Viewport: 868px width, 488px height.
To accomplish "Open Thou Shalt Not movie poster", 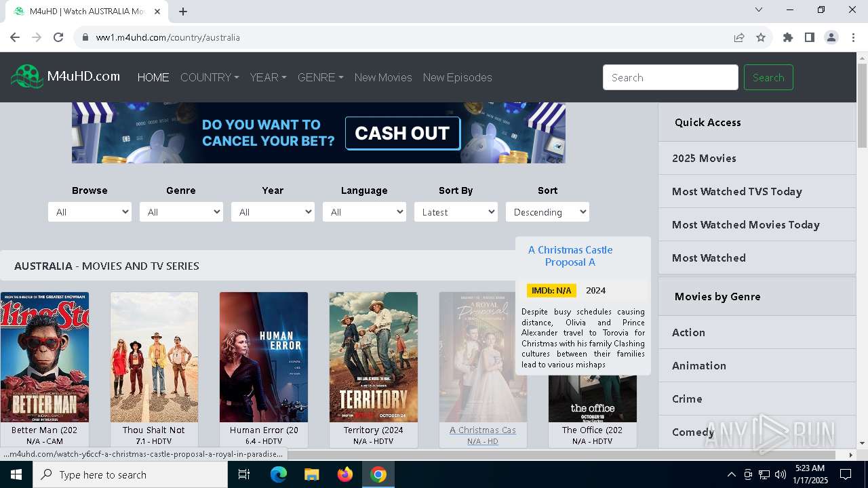I will [x=154, y=357].
